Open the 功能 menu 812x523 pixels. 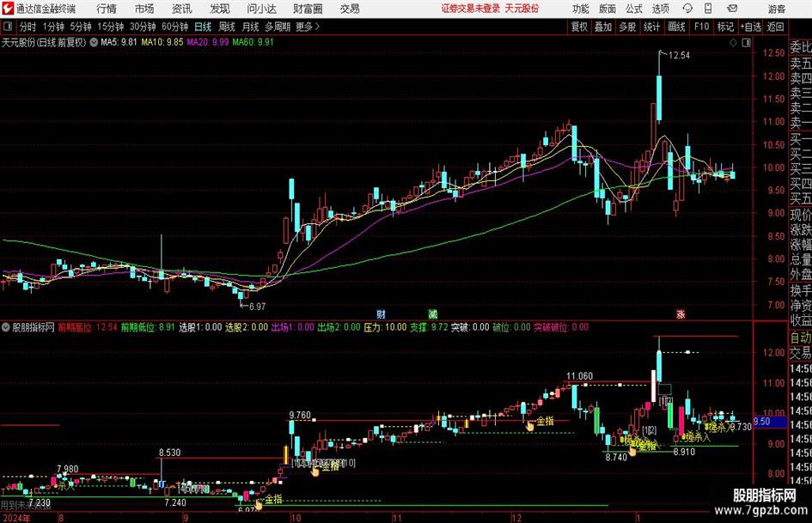[581, 9]
